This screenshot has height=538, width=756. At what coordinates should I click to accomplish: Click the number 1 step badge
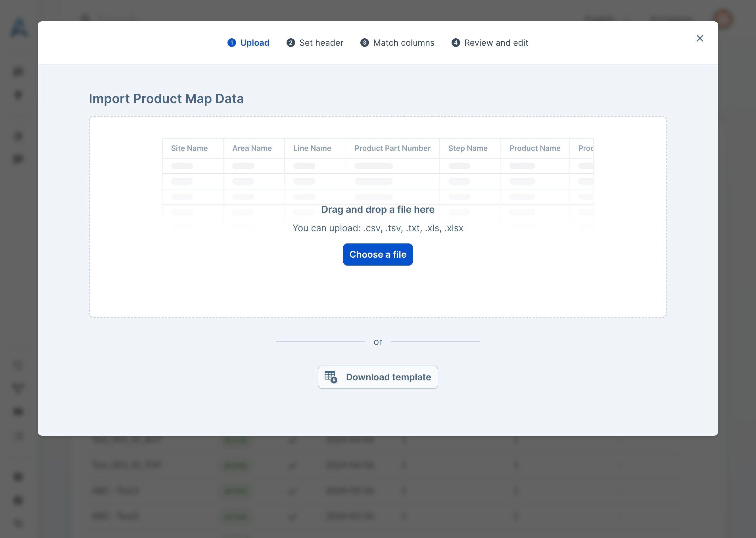[231, 43]
